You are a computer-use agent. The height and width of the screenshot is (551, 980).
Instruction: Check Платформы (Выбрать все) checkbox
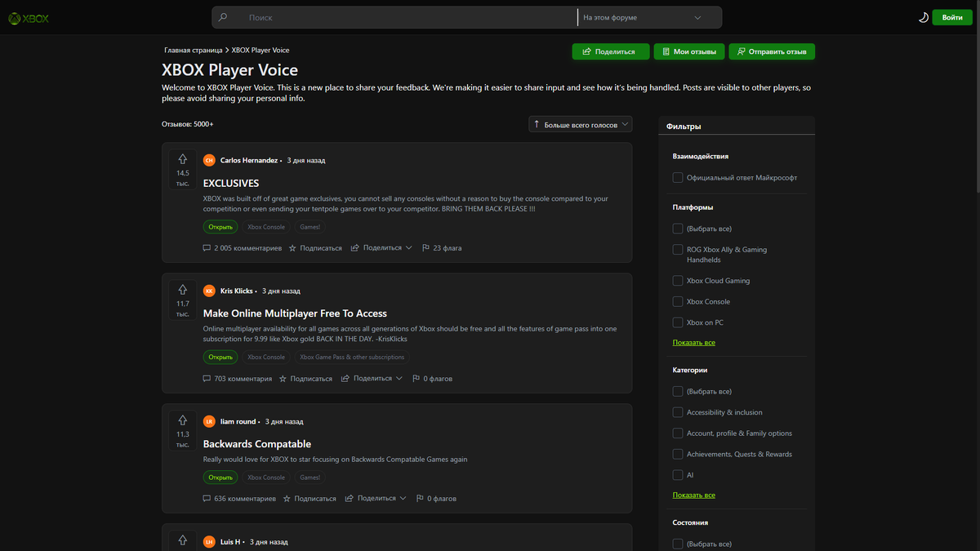click(x=678, y=229)
